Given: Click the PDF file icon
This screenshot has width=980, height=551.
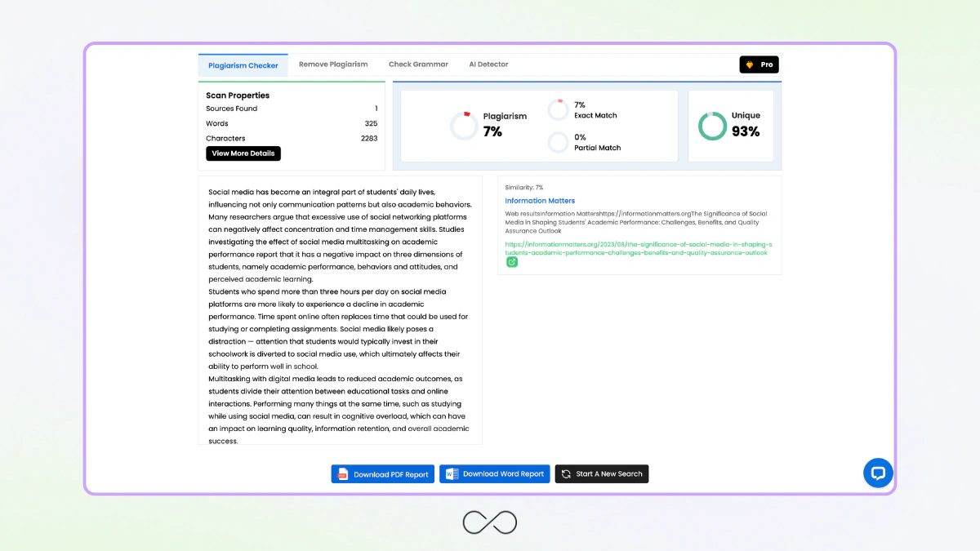Looking at the screenshot, I should click(343, 474).
